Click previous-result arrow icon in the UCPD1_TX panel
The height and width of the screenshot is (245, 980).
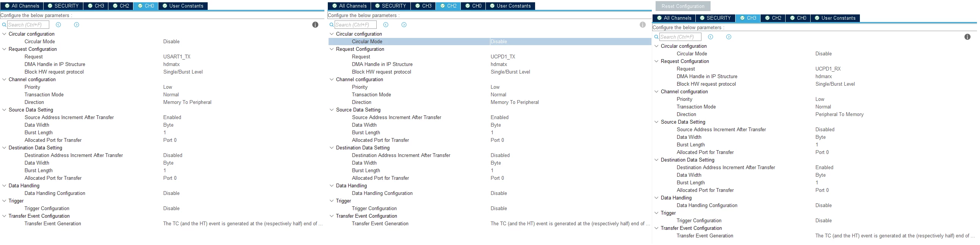386,25
